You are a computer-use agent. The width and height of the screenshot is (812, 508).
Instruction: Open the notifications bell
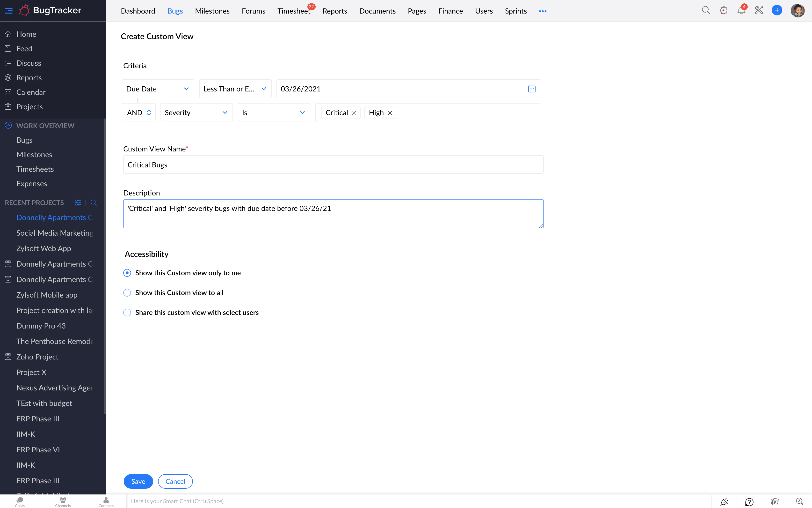[741, 10]
